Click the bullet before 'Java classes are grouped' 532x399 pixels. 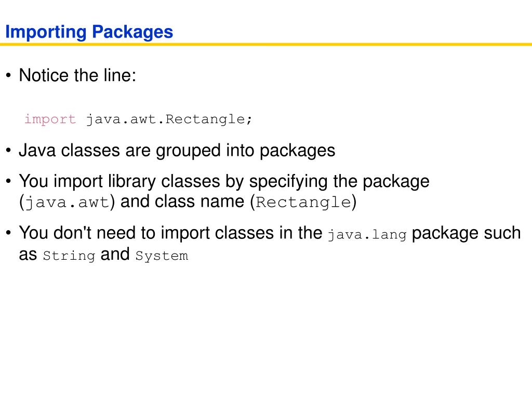(8, 150)
